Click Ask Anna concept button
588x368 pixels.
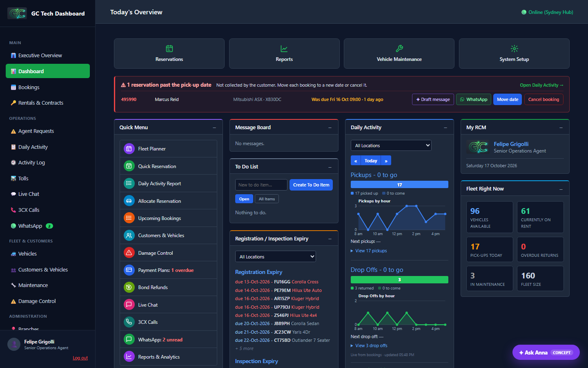pyautogui.click(x=546, y=352)
